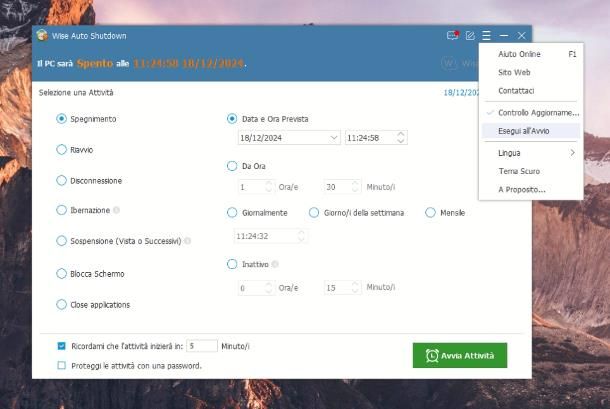Click the Avvia Attività button

(460, 355)
